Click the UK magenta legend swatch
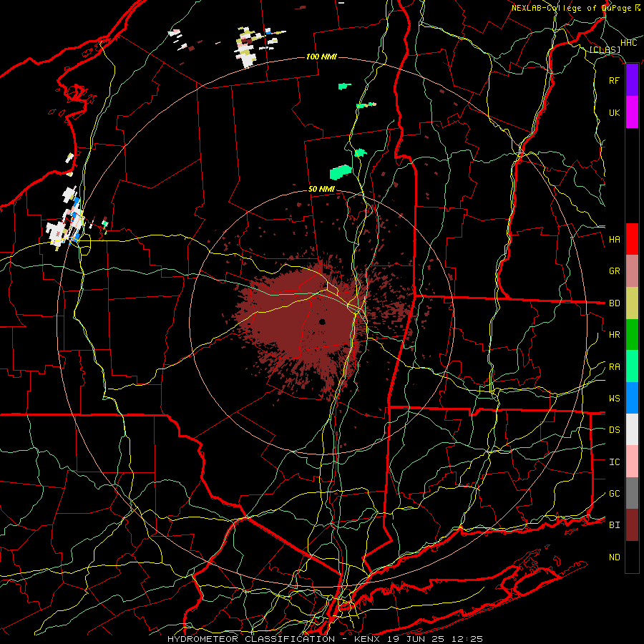 pyautogui.click(x=632, y=112)
